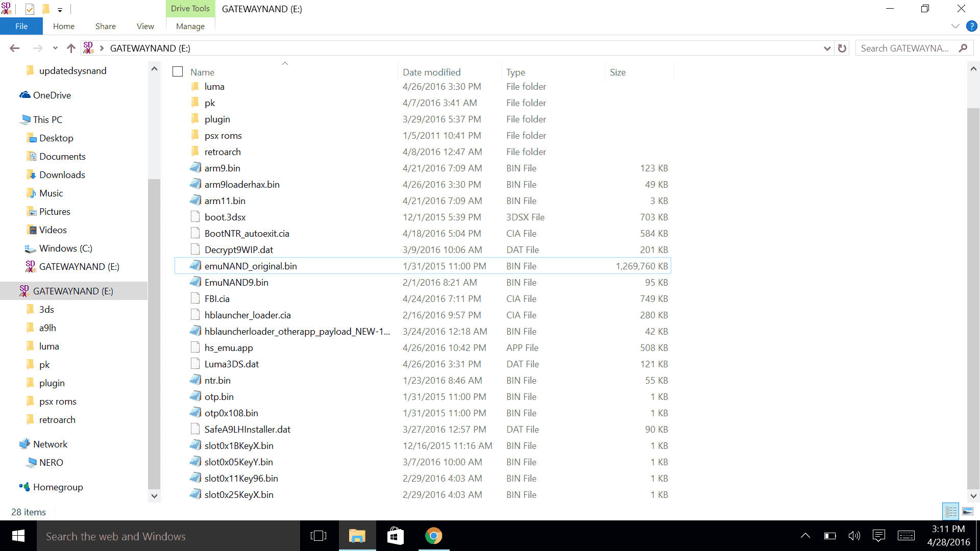Click the Windows Start button
980x551 pixels.
18,536
